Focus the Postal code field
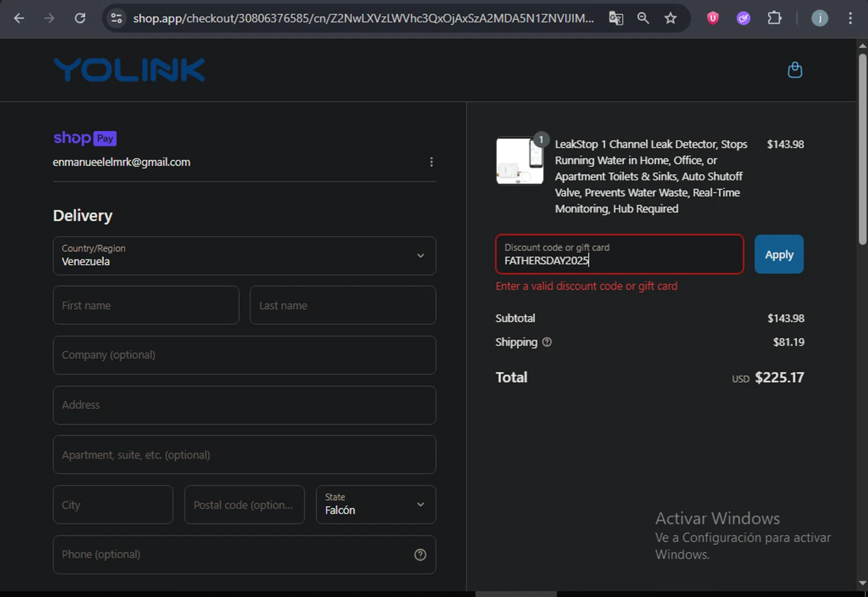Image resolution: width=868 pixels, height=597 pixels. point(244,504)
